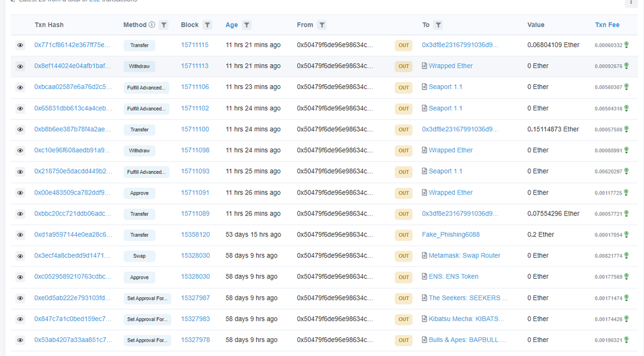Viewport: 644px width, 356px height.
Task: Click gas icon for fee 0.00060332
Action: (626, 45)
